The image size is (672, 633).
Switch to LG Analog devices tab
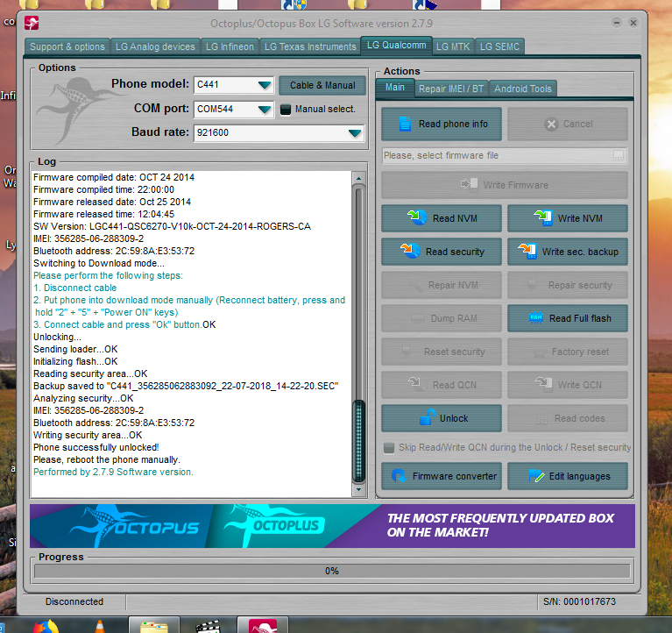coord(155,46)
